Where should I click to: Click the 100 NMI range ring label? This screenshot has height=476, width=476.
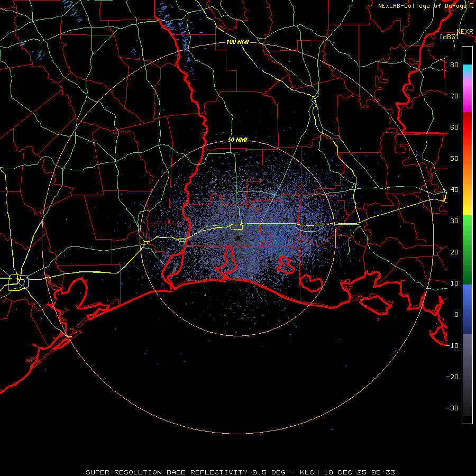click(x=237, y=42)
